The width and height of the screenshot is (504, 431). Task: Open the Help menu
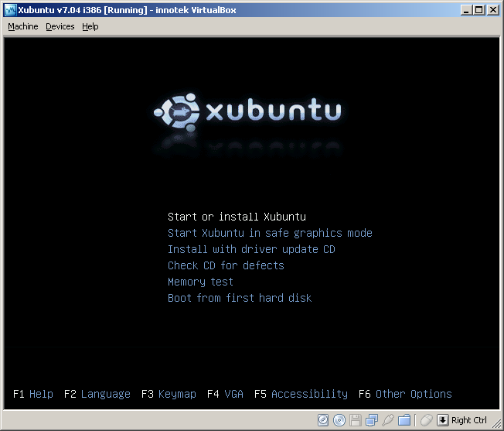tap(90, 26)
